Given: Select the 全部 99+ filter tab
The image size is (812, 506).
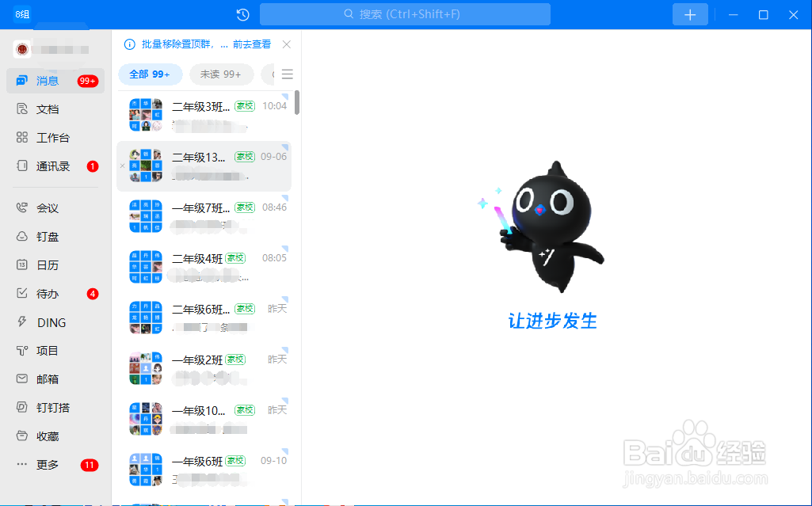Looking at the screenshot, I should coord(151,74).
